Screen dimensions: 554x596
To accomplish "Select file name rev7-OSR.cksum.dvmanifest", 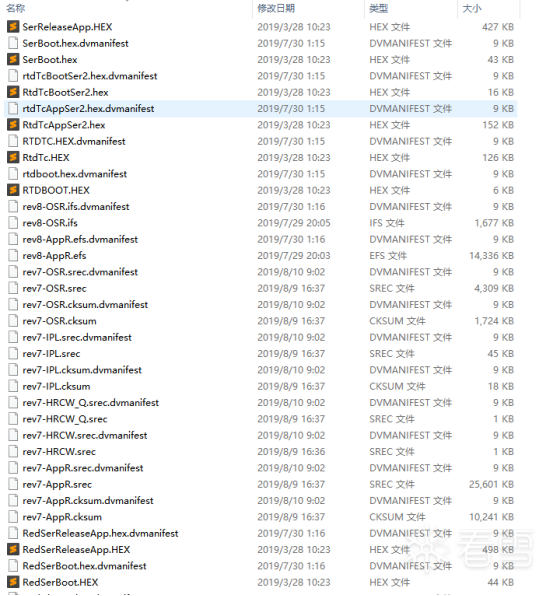I will [x=85, y=305].
